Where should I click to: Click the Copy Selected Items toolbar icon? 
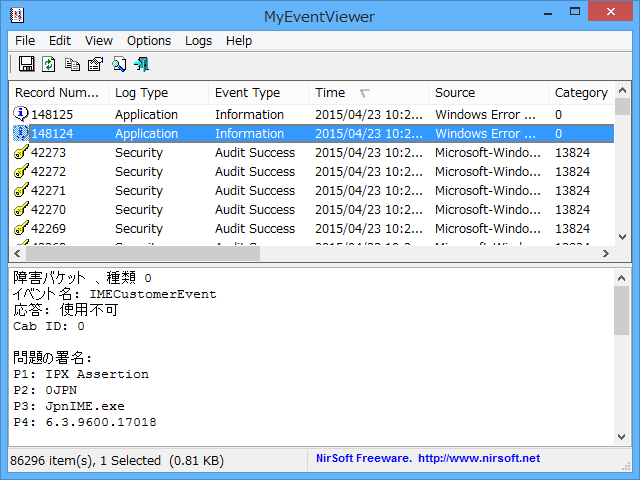[x=72, y=64]
